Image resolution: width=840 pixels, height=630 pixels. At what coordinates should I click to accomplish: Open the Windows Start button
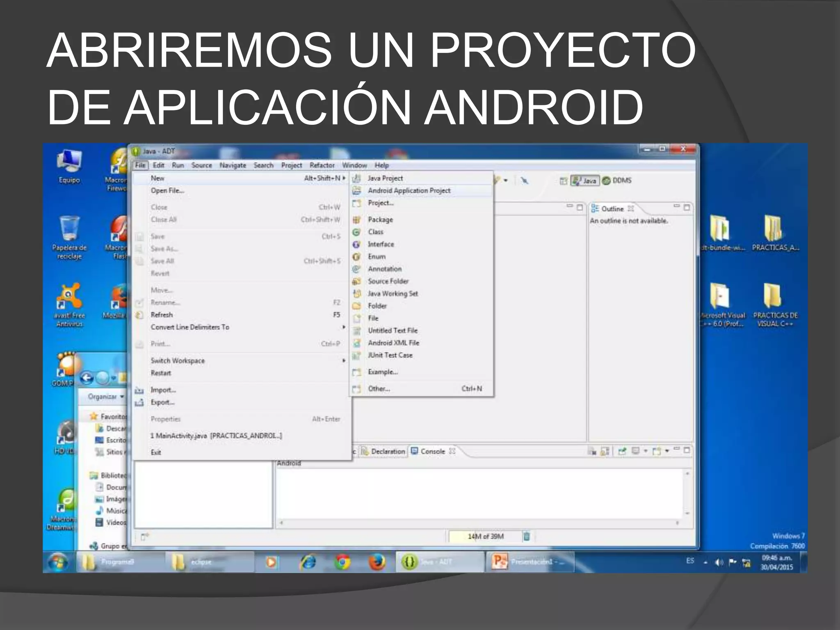58,562
